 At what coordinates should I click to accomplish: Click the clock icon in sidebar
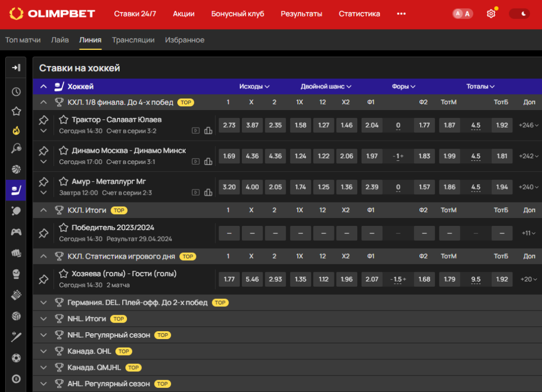coord(16,92)
